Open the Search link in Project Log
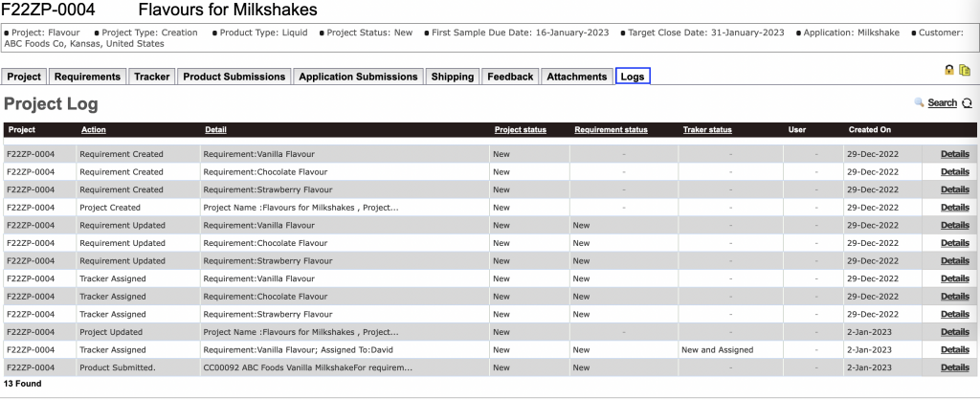The image size is (980, 400). (942, 102)
